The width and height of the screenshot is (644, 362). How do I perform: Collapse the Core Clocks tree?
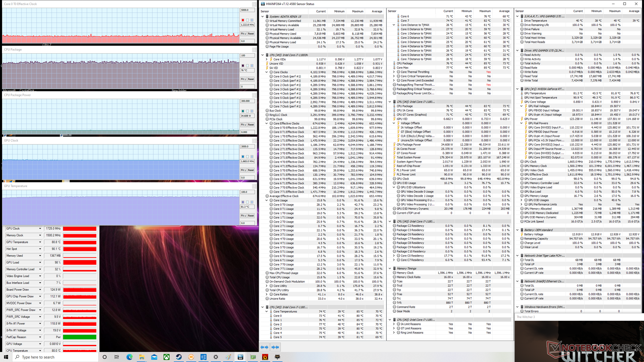tap(267, 72)
